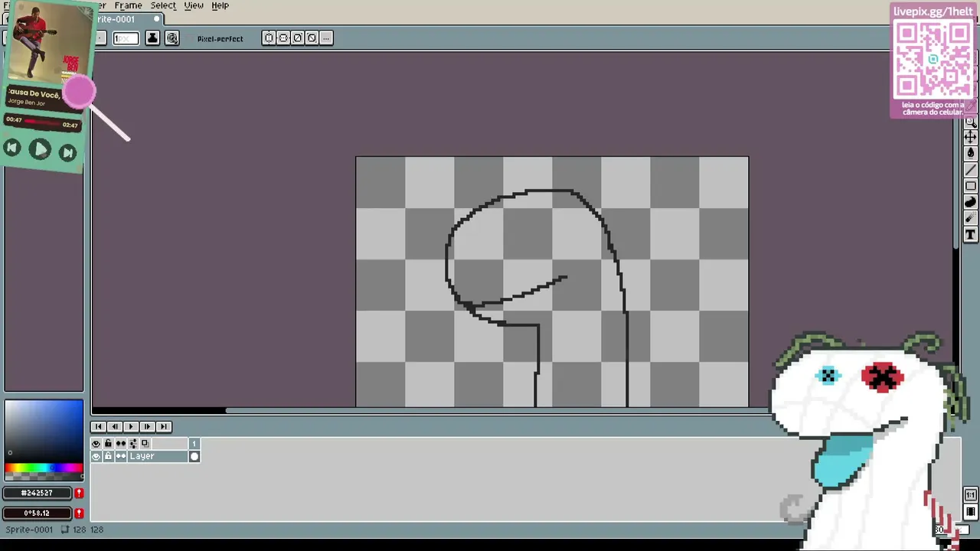The height and width of the screenshot is (551, 980).
Task: Hide the Layer layer with eye icon
Action: [x=96, y=457]
